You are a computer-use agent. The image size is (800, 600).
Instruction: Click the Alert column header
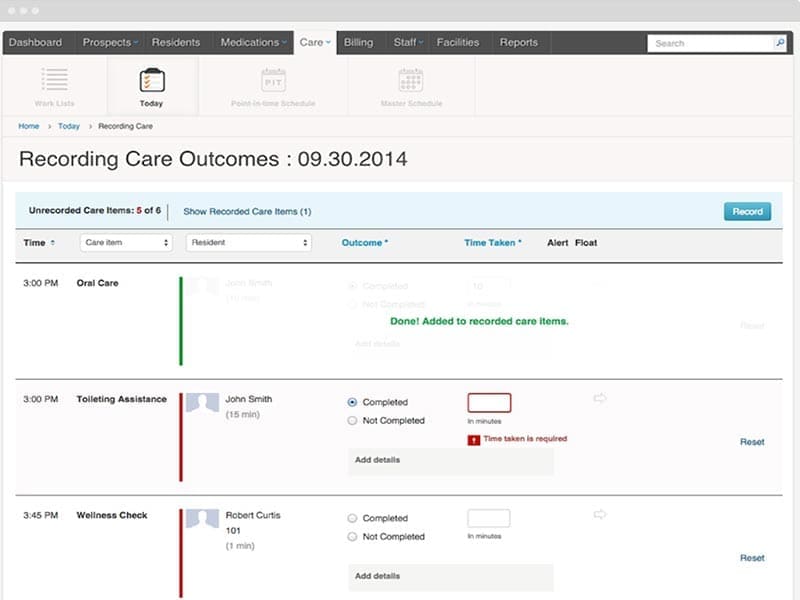coord(558,243)
